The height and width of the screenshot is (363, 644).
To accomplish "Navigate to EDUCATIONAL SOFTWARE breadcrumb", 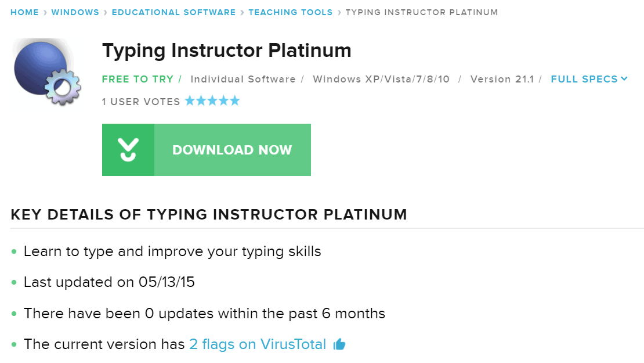I will 173,12.
